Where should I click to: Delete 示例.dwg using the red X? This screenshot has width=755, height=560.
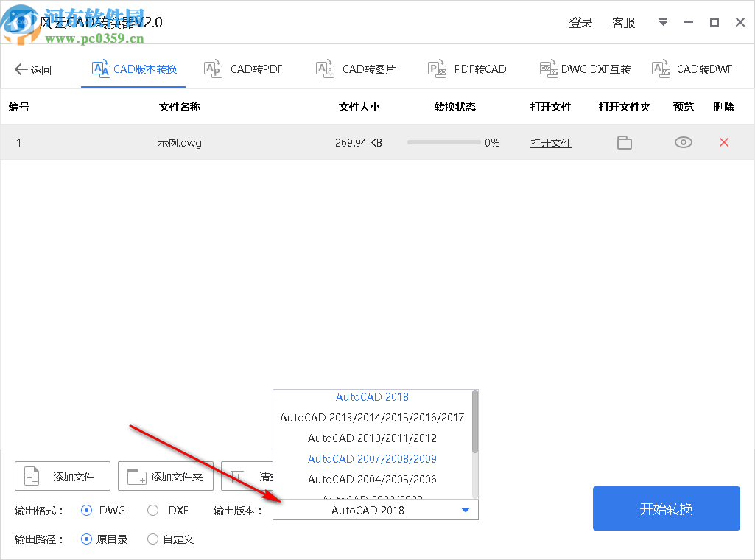pyautogui.click(x=723, y=142)
